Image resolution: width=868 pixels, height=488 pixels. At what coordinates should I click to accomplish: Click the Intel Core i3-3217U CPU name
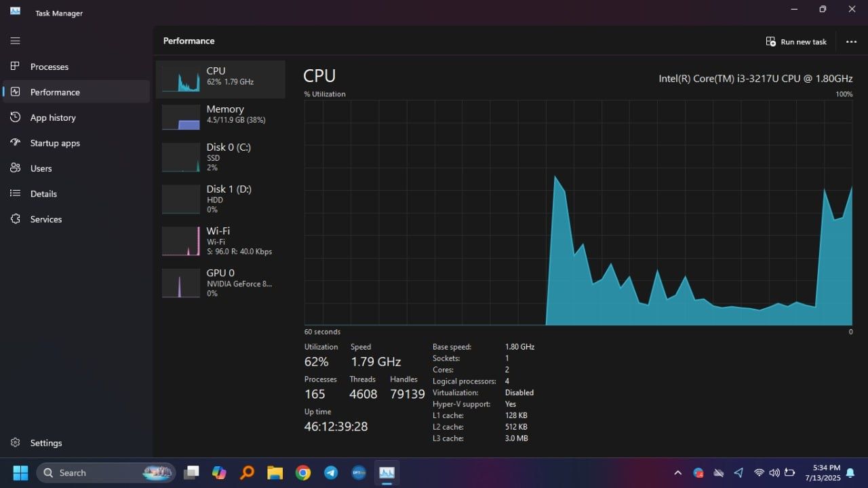pos(755,79)
